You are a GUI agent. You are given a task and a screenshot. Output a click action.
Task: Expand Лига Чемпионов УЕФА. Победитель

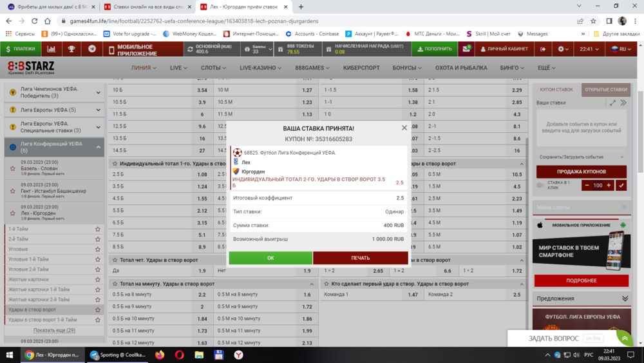[x=98, y=92]
